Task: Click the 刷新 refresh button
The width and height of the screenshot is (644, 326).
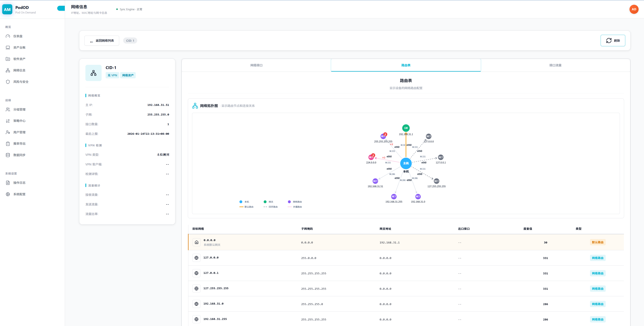Action: point(612,41)
